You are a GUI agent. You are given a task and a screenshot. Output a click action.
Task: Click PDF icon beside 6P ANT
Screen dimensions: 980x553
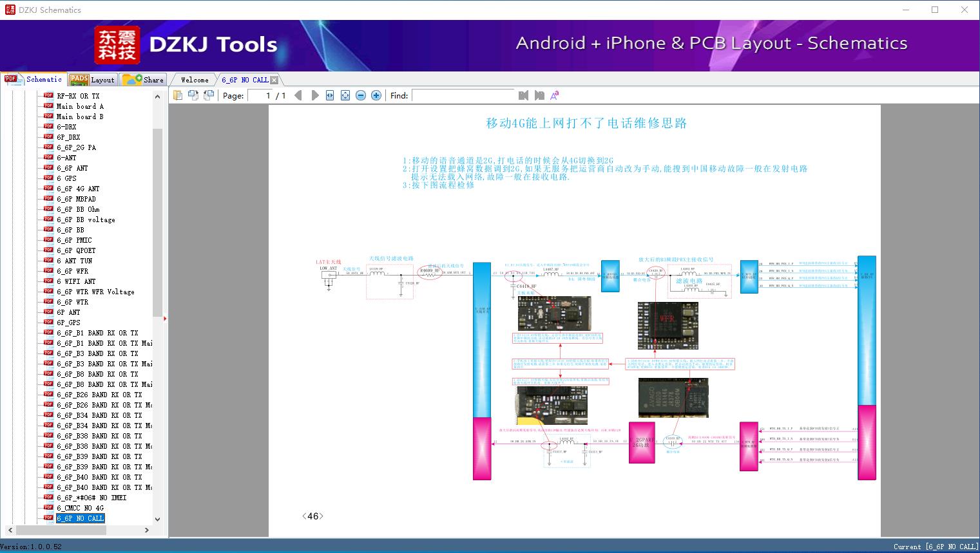[48, 312]
